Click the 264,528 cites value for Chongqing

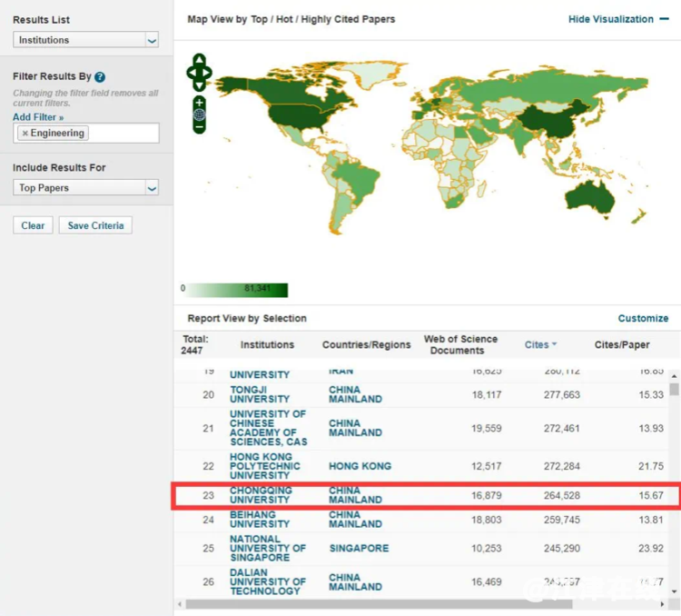(561, 495)
